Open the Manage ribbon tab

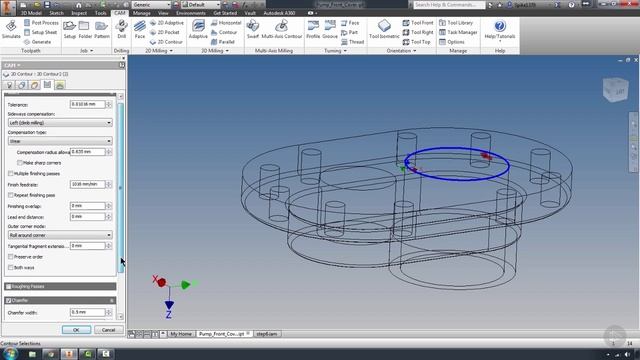(x=142, y=13)
